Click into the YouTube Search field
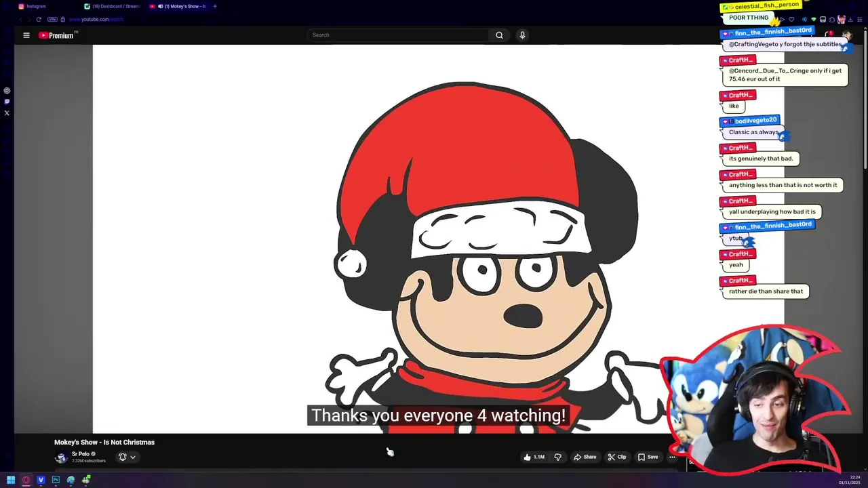868x488 pixels. pyautogui.click(x=399, y=35)
